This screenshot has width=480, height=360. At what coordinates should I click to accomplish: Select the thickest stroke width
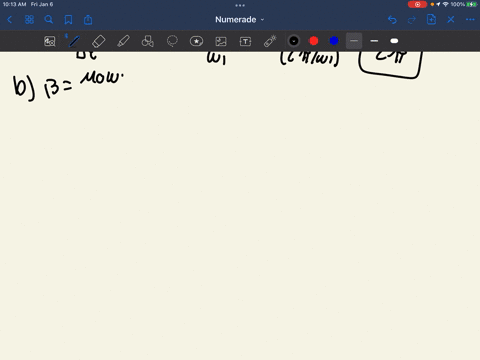pos(394,41)
